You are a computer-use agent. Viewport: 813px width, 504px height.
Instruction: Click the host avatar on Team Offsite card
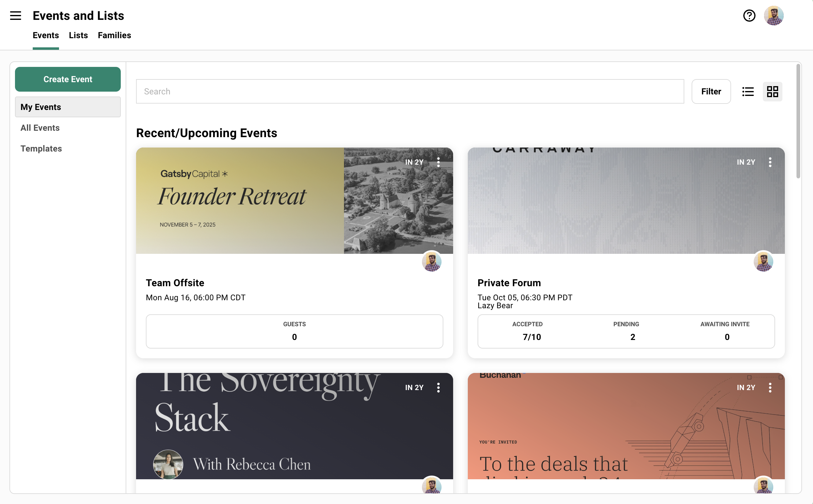coord(431,261)
